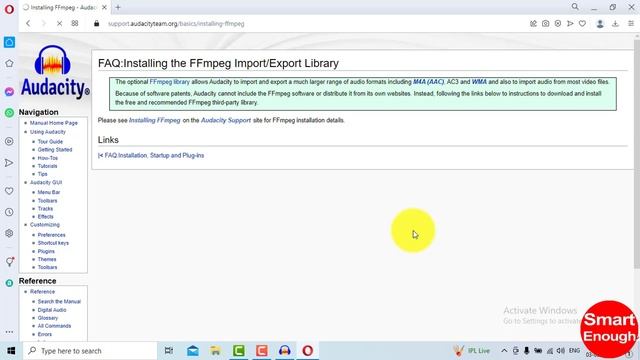Open the Effects navigation link
640x360 pixels.
pos(45,217)
